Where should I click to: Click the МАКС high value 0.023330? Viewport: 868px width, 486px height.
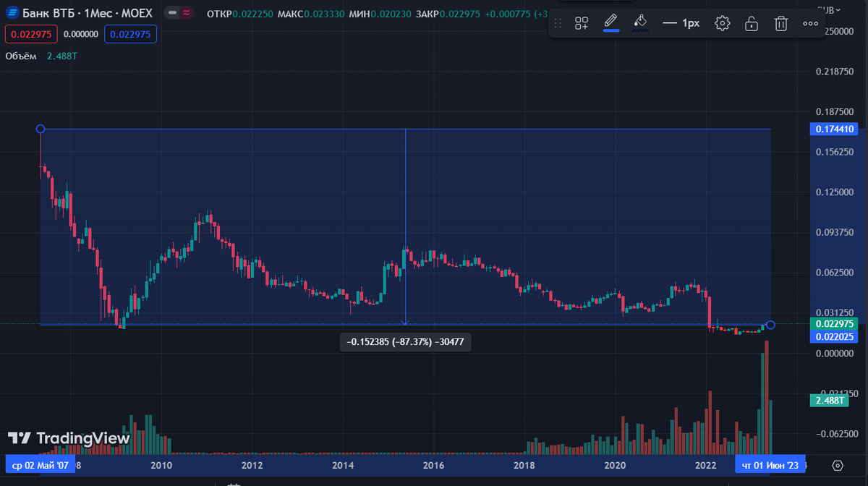pyautogui.click(x=325, y=14)
